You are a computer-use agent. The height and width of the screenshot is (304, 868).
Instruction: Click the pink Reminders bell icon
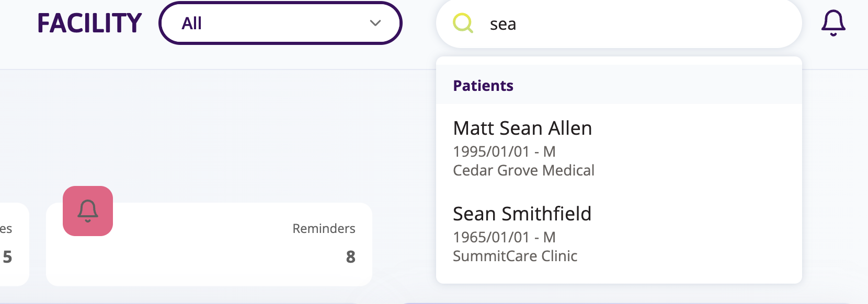[x=88, y=211]
